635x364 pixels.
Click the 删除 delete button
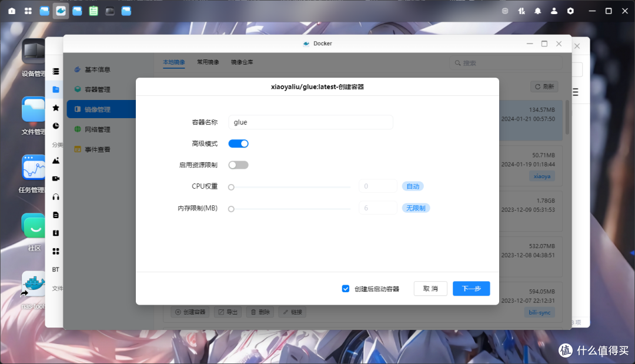pos(260,312)
